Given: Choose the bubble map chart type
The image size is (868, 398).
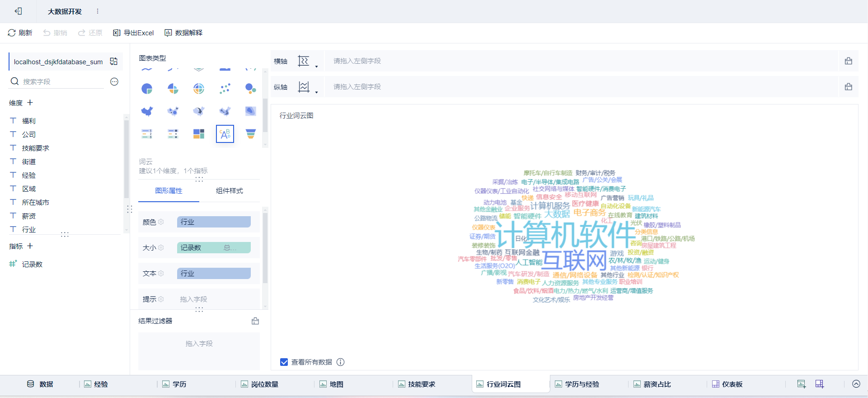Looking at the screenshot, I should pos(173,111).
